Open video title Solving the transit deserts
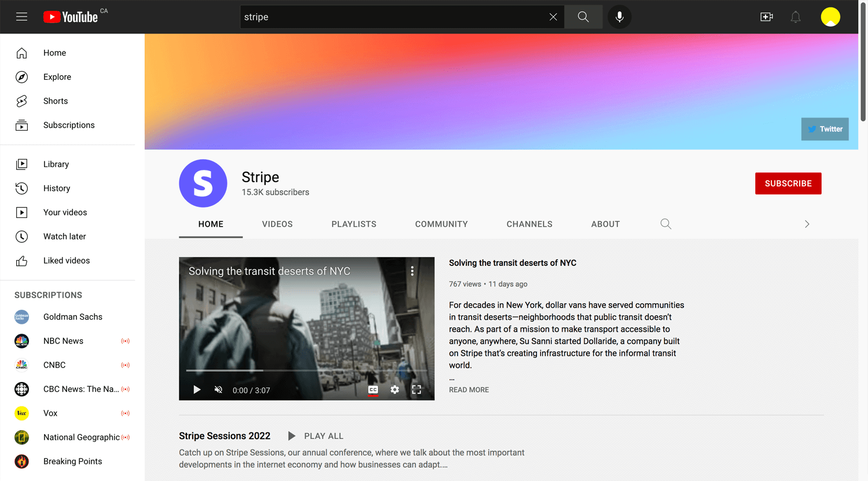Screen dimensions: 868x481 click(x=513, y=263)
